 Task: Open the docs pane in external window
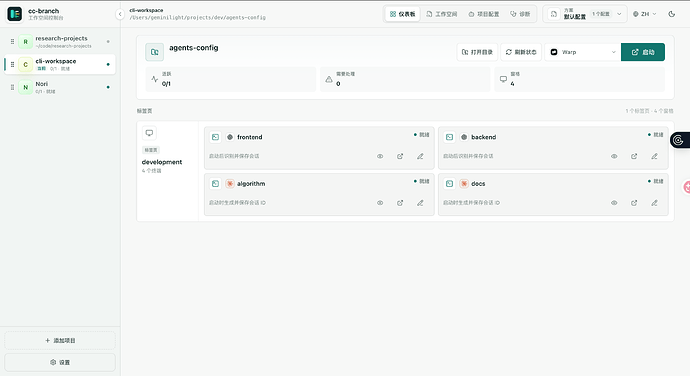click(634, 203)
